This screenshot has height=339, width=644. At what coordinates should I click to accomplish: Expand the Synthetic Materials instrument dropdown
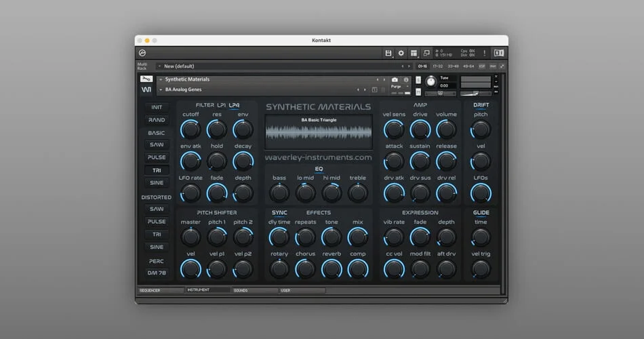tap(161, 80)
